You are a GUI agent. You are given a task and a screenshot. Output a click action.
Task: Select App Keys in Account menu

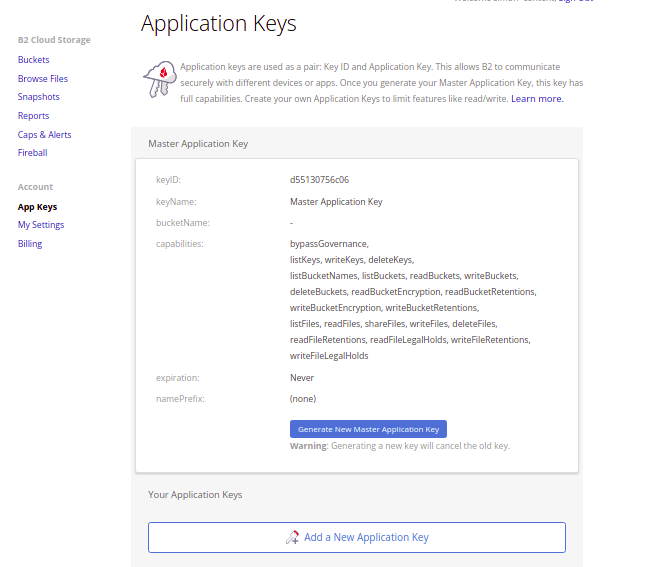point(37,207)
